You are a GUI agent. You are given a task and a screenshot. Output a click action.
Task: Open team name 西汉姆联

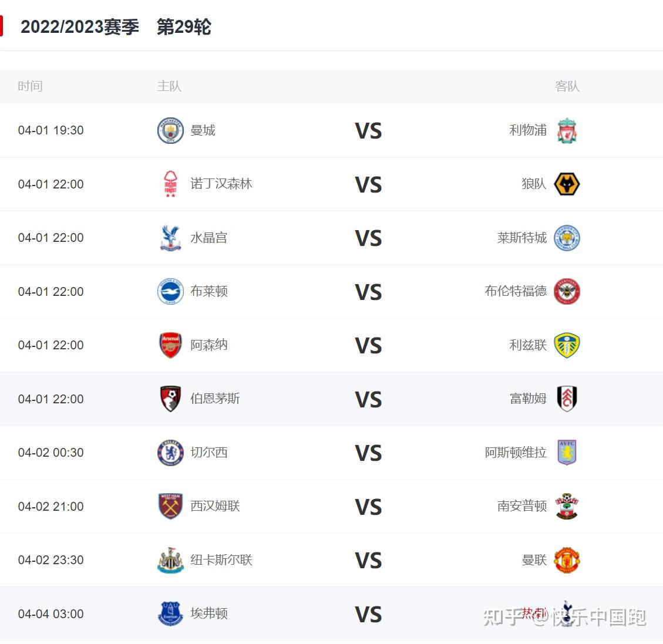[x=215, y=506]
